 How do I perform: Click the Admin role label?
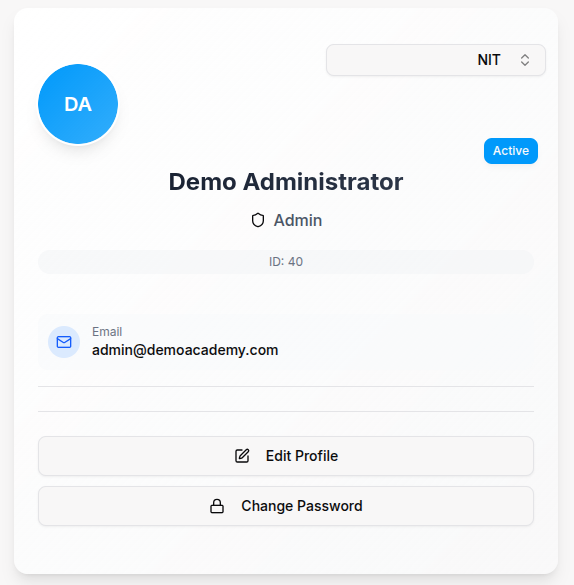pyautogui.click(x=298, y=220)
